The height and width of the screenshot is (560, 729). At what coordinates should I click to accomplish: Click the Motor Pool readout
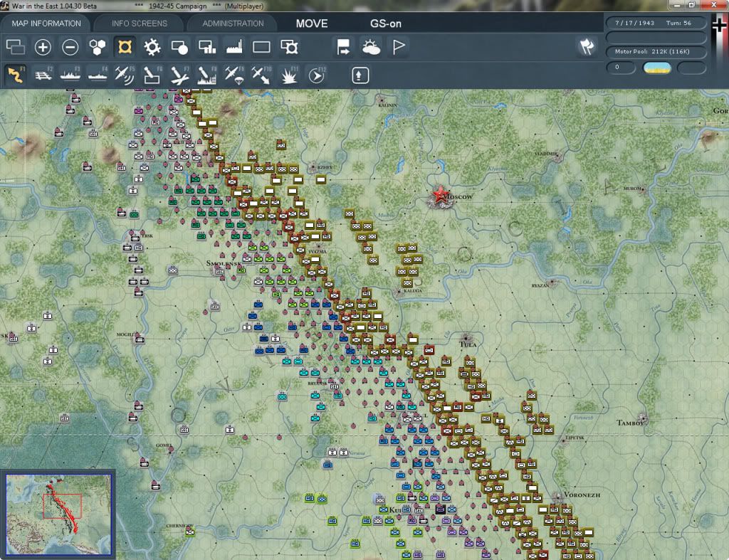[x=656, y=51]
